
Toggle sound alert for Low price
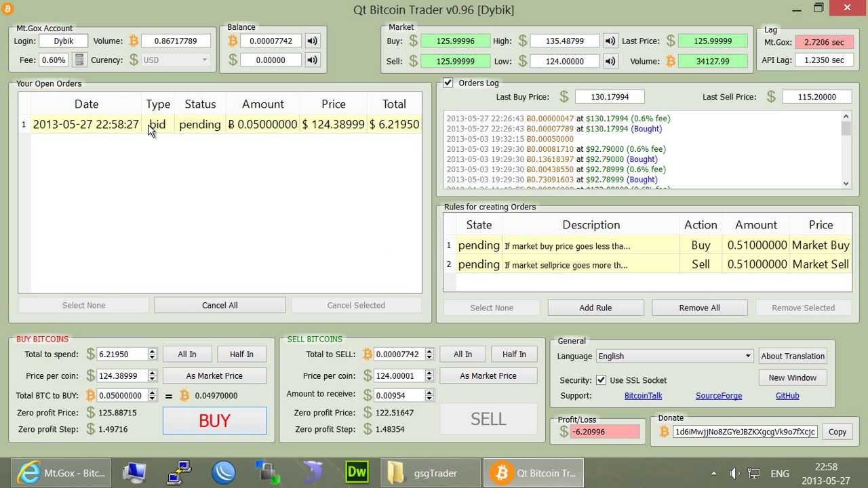pyautogui.click(x=610, y=61)
